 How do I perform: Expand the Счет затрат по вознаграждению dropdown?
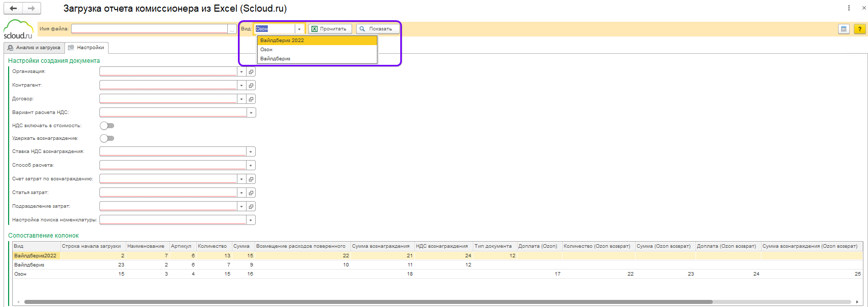241,179
